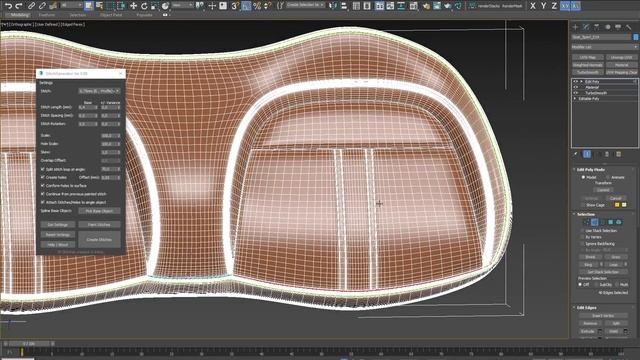The height and width of the screenshot is (360, 640).
Task: Toggle the Spinner Snap icon
Action: pos(267,6)
